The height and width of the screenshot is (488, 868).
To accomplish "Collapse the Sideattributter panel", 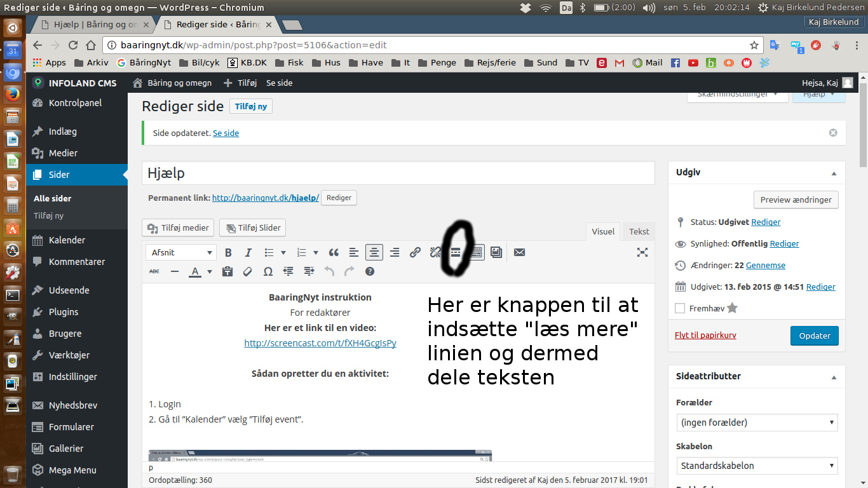I will pos(834,377).
